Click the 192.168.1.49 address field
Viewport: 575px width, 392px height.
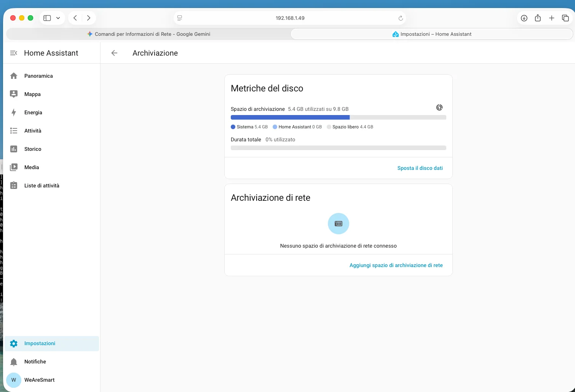click(x=290, y=18)
